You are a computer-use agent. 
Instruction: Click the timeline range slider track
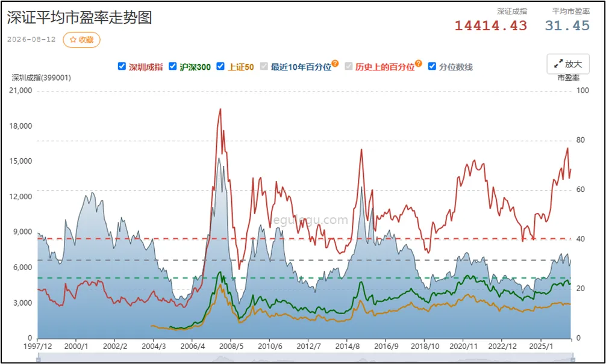305,359
